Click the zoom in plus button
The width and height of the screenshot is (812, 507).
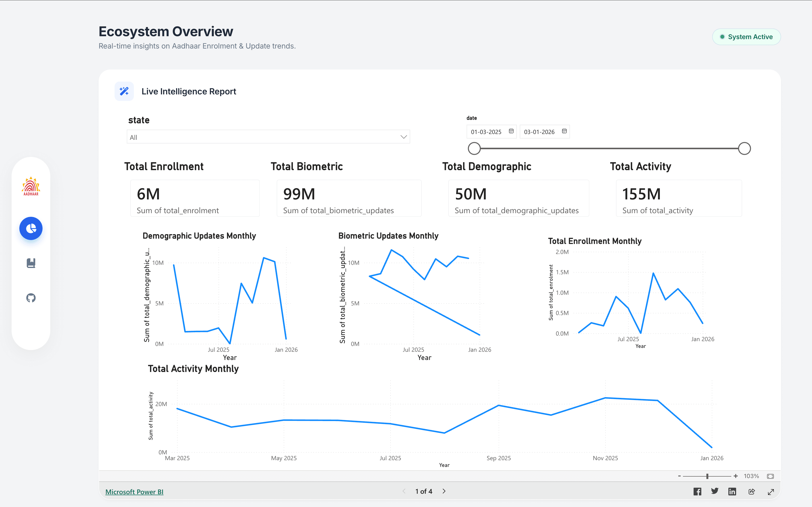click(x=735, y=476)
